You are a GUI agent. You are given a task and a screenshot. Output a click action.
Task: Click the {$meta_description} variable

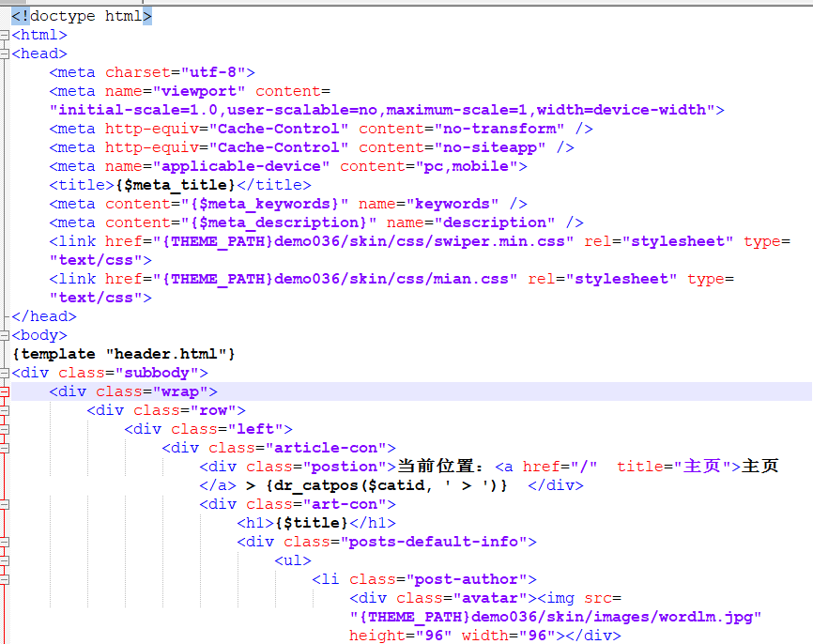[x=279, y=222]
